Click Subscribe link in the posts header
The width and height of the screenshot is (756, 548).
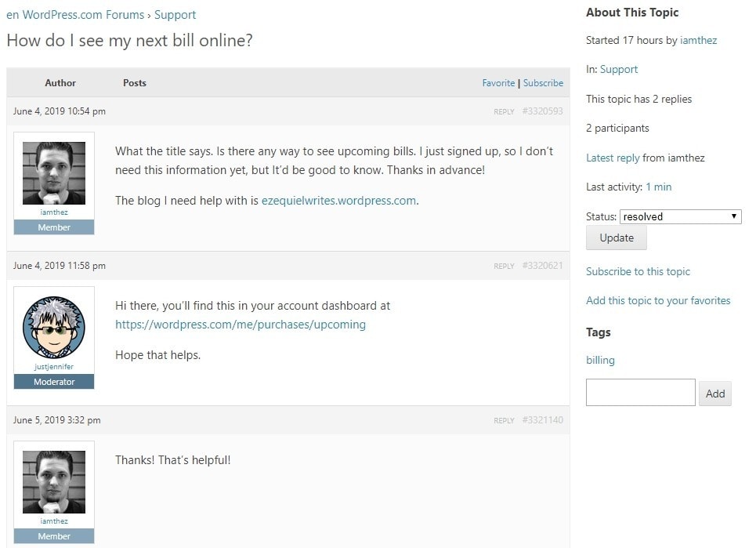point(543,83)
